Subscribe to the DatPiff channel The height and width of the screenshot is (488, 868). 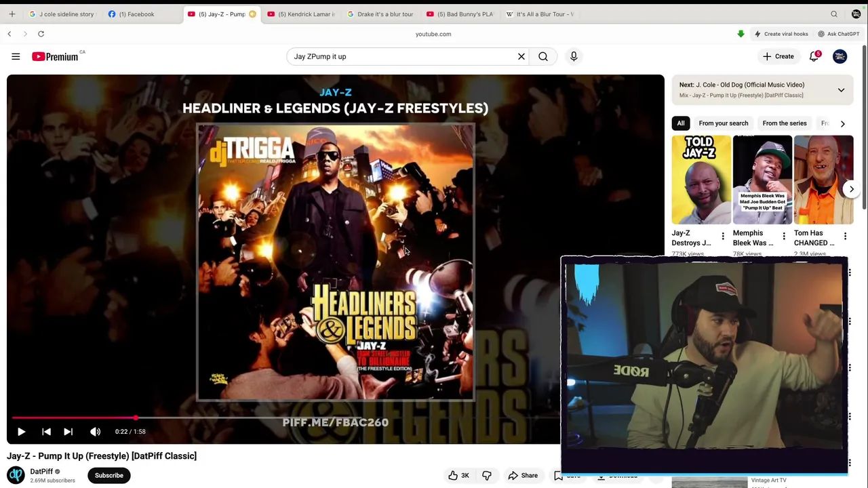tap(108, 475)
